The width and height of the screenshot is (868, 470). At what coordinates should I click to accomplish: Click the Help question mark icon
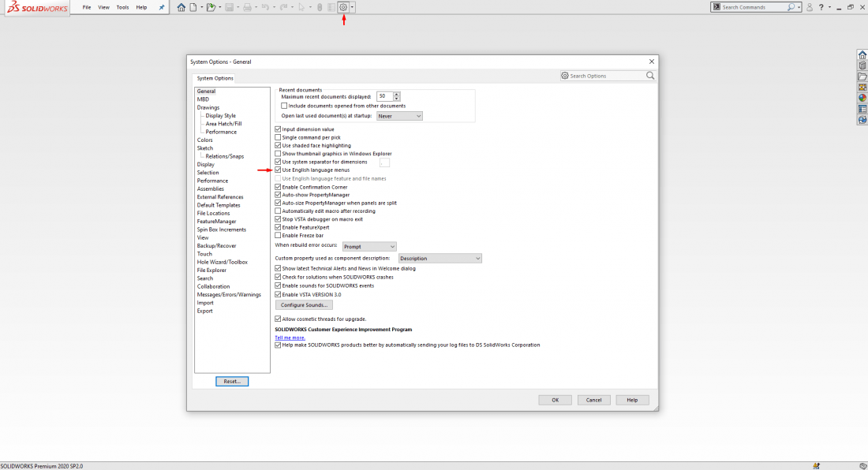821,7
